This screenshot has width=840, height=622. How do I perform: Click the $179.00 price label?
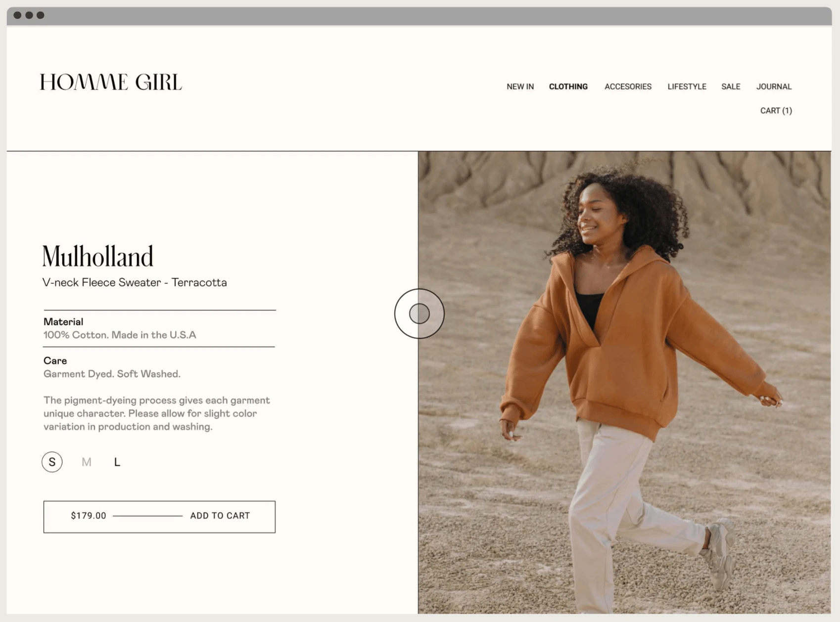click(x=89, y=516)
